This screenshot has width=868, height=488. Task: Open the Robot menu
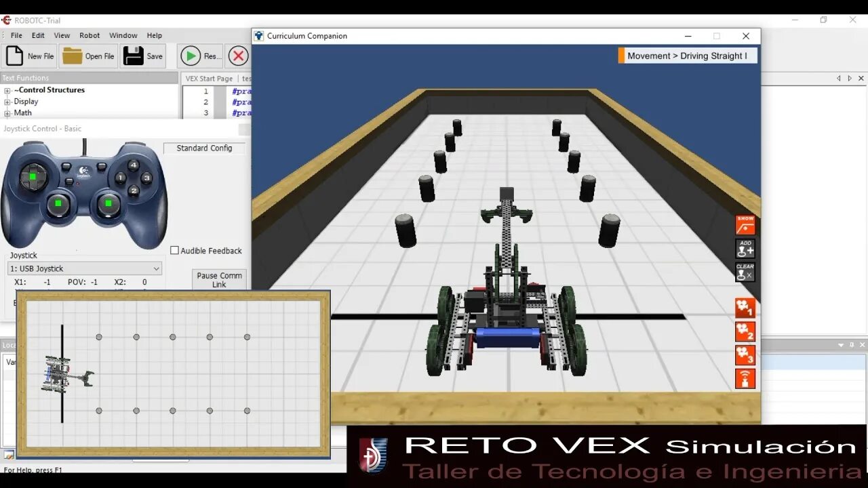click(x=90, y=35)
